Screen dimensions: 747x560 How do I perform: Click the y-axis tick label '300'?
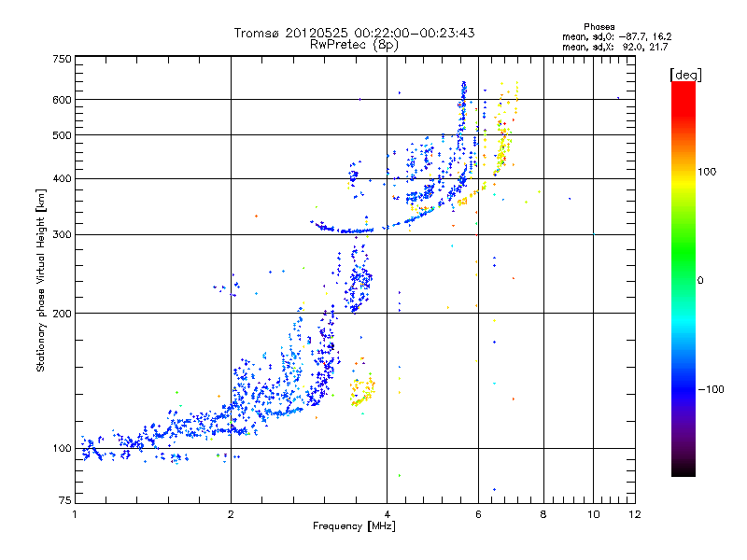click(62, 234)
